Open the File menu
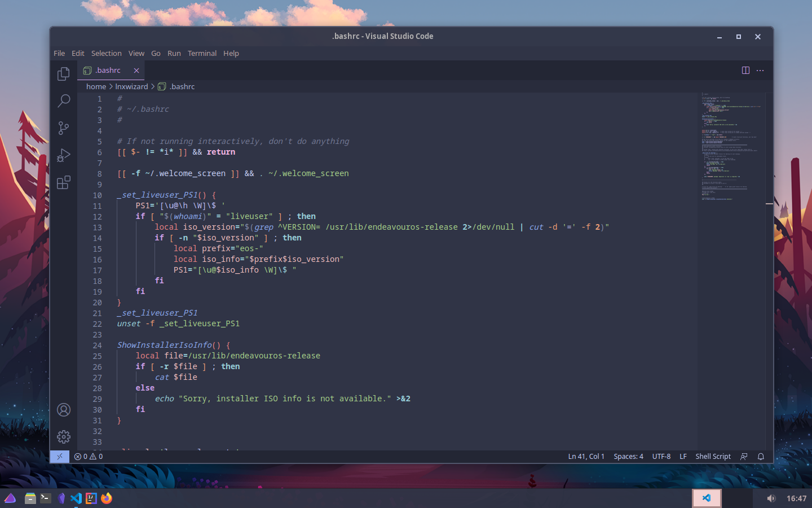This screenshot has height=508, width=812. (x=59, y=54)
